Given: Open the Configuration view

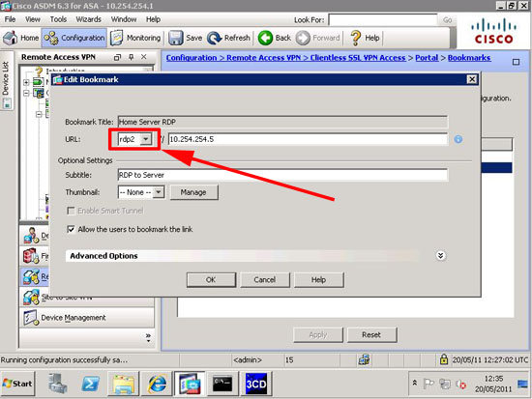Looking at the screenshot, I should [74, 38].
